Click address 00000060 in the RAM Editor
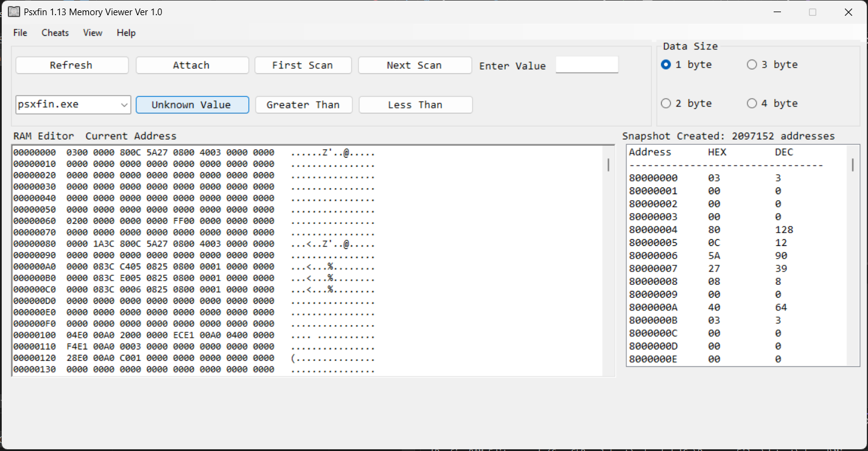The image size is (868, 451). point(35,221)
